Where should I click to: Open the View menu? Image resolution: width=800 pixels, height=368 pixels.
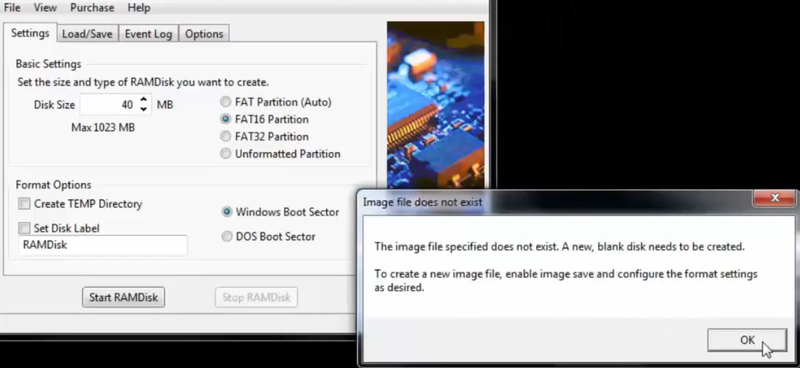pos(45,8)
